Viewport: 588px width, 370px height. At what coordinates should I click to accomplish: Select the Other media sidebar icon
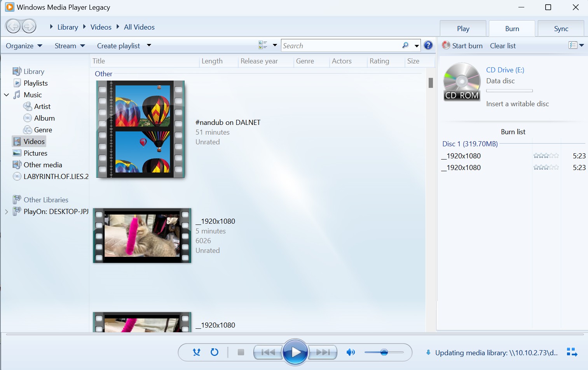[17, 165]
